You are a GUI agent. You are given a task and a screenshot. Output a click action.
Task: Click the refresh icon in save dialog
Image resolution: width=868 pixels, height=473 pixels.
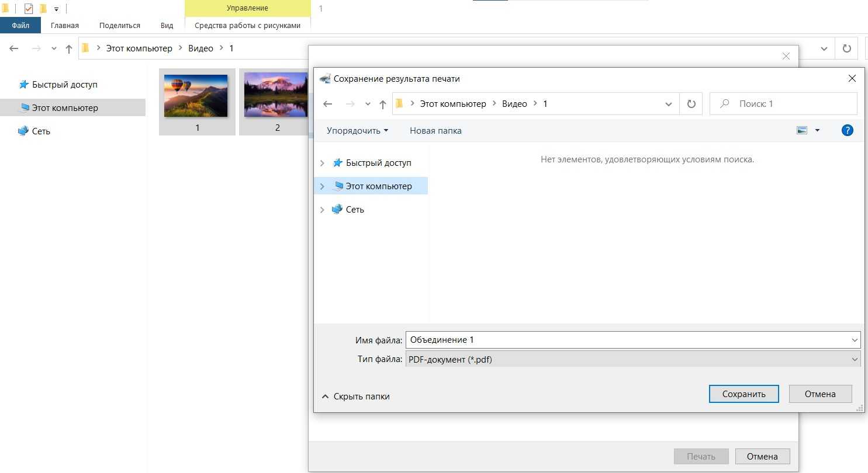click(691, 104)
